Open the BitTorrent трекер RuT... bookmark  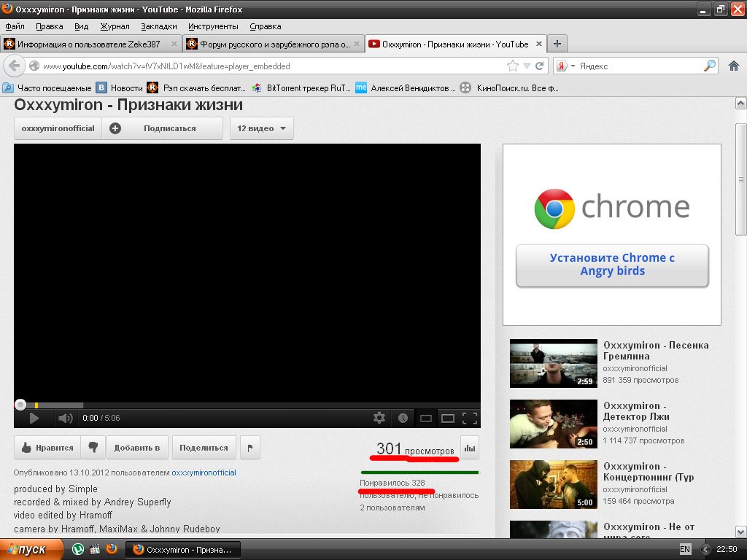point(301,87)
